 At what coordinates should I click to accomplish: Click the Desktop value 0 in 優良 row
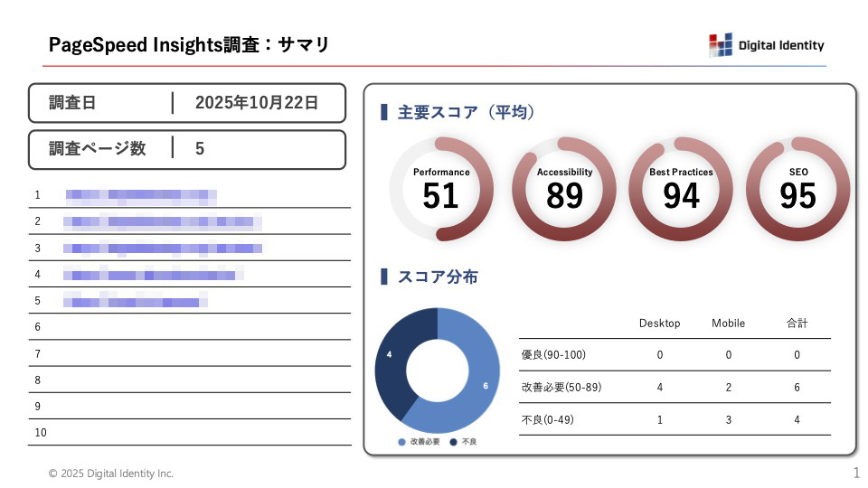click(659, 354)
